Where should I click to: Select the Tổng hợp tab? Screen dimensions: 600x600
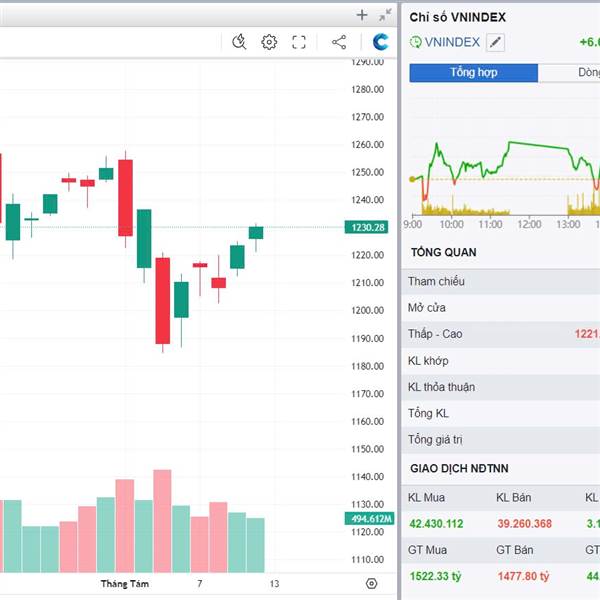[474, 73]
